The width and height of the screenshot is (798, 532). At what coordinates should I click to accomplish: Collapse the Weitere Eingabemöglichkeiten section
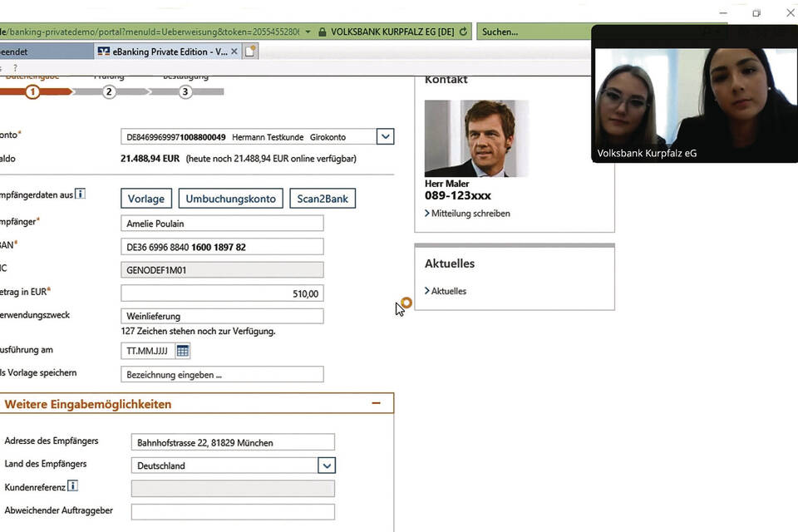(x=376, y=403)
